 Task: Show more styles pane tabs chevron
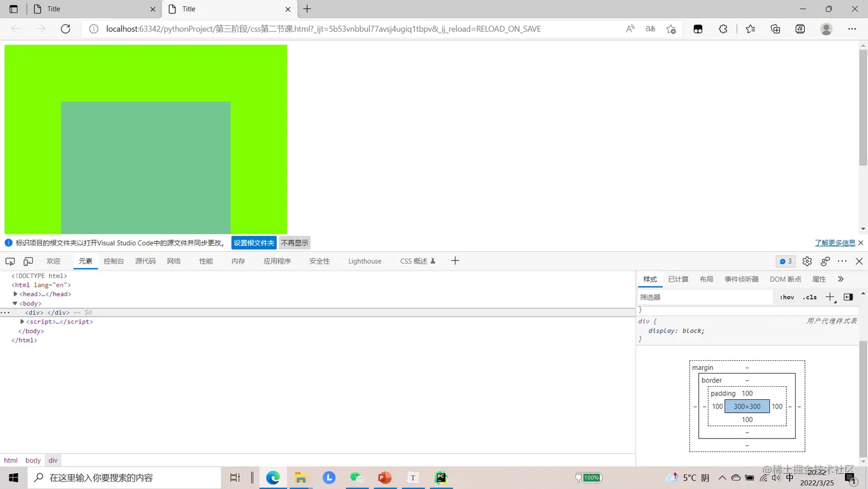tap(840, 279)
